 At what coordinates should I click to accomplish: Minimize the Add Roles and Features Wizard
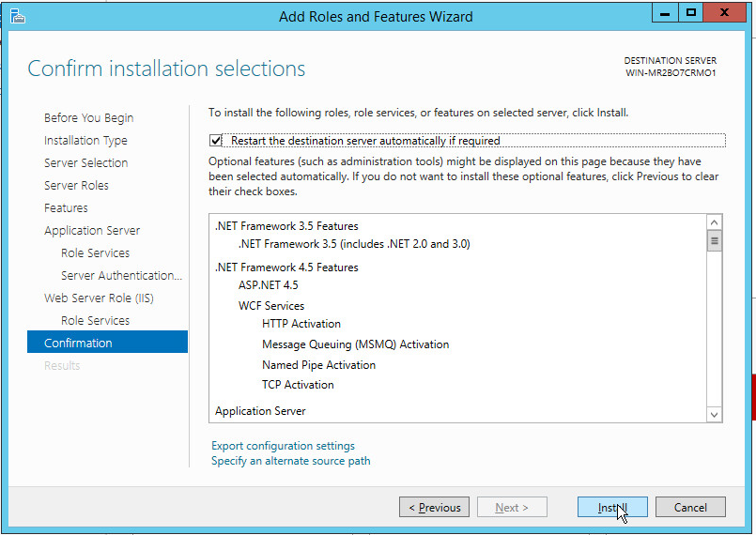coord(666,13)
